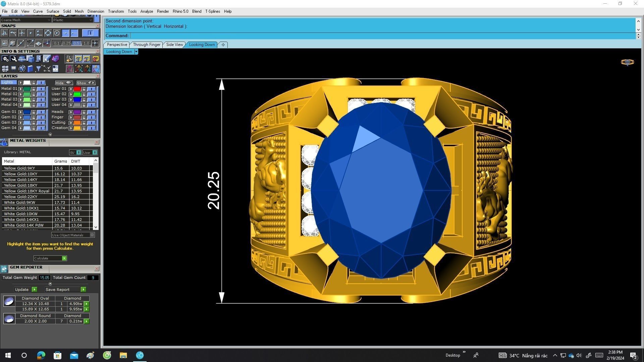
Task: Click User 01 red color swatch
Action: click(77, 89)
